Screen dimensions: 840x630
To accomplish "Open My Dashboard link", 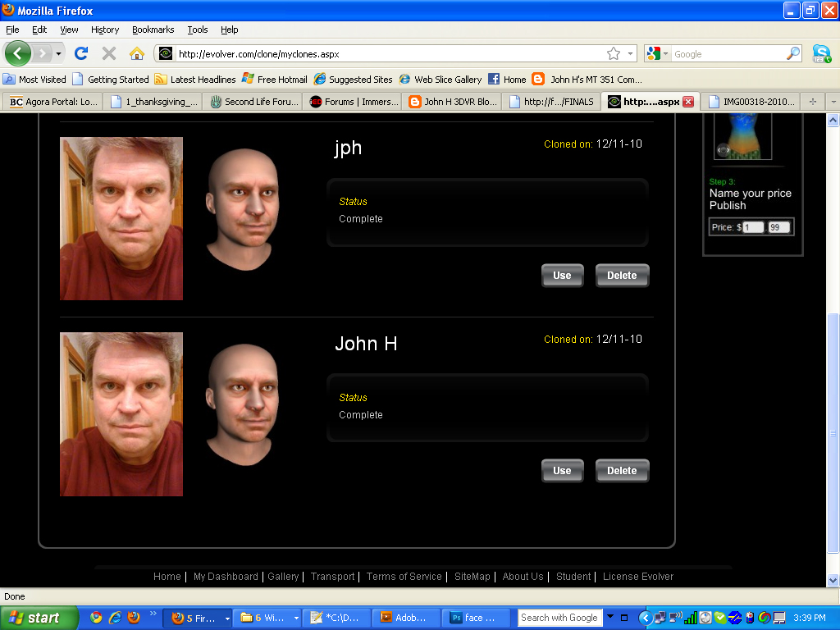I will point(226,577).
